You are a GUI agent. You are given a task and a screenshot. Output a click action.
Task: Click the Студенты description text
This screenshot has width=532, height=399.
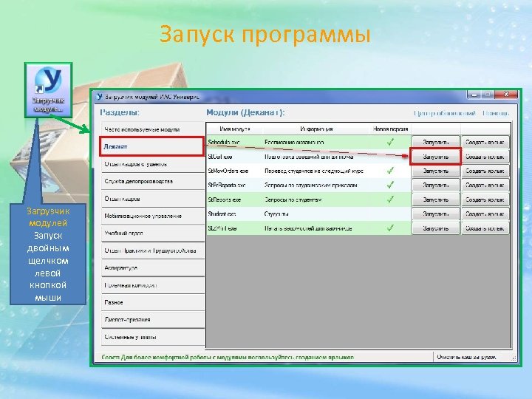[276, 214]
